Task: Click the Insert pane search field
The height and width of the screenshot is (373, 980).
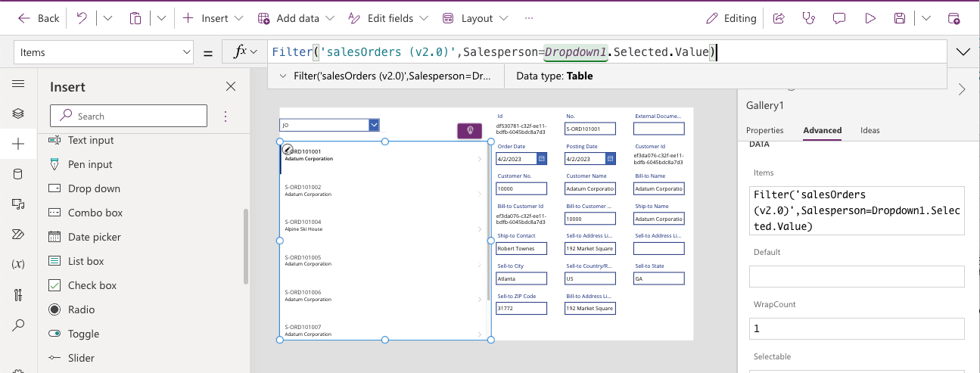Action: pos(129,116)
